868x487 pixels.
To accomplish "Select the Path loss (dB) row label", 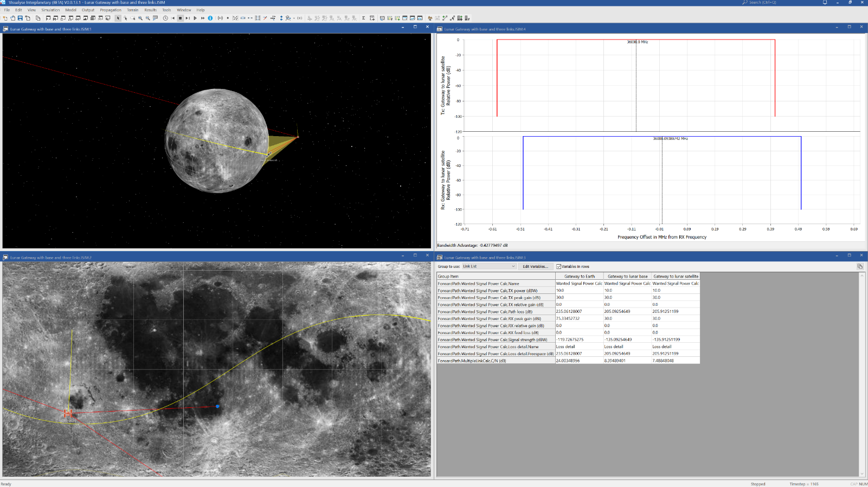I will tap(496, 311).
